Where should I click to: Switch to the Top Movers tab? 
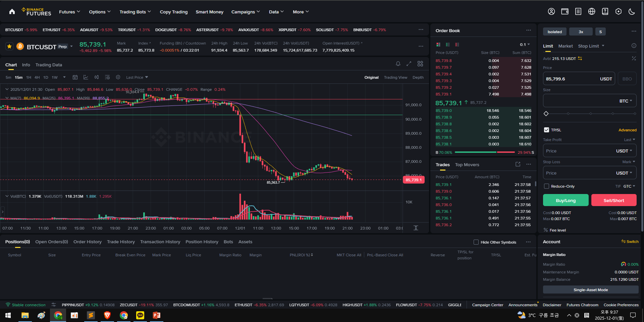pyautogui.click(x=467, y=165)
